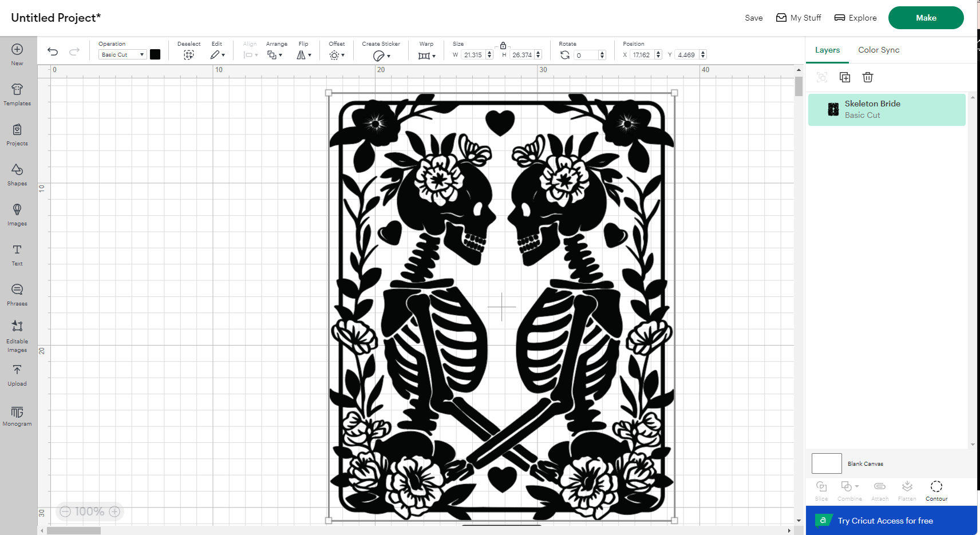Open the Create Sticker tool

pos(381,54)
